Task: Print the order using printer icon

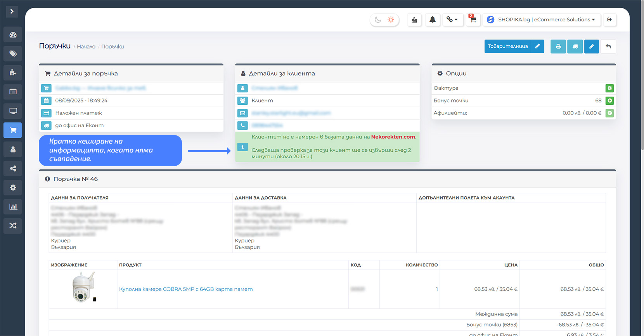Action: coord(558,47)
